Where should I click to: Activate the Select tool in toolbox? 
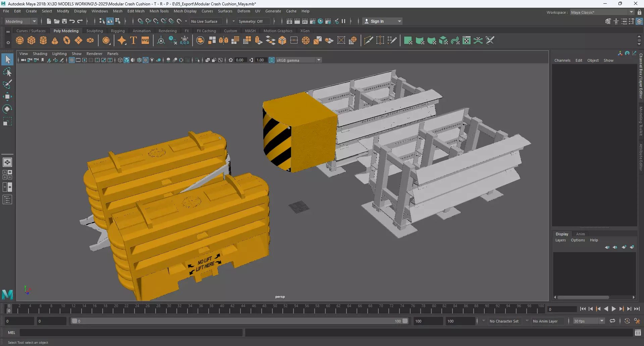tap(7, 60)
